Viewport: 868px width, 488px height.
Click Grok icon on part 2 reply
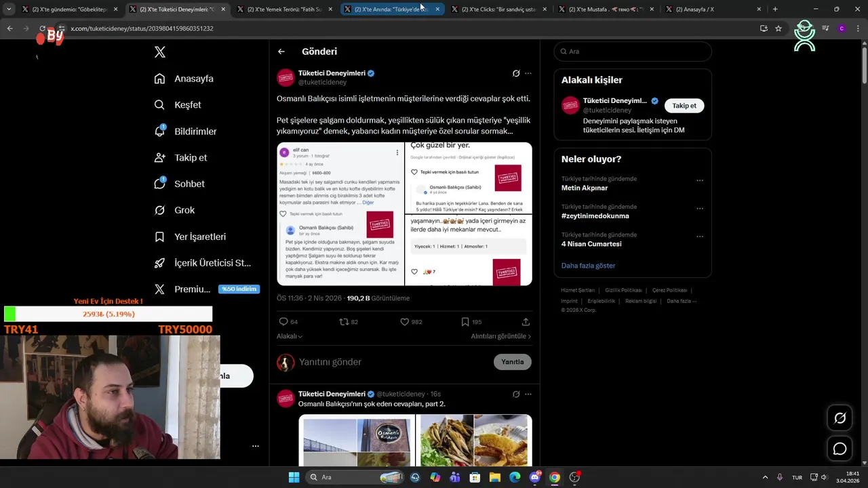pyautogui.click(x=516, y=394)
